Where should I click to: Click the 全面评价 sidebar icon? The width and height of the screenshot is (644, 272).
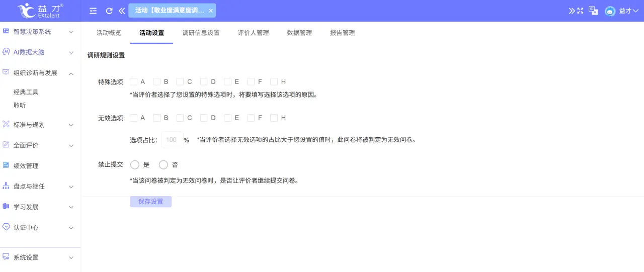pyautogui.click(x=6, y=145)
